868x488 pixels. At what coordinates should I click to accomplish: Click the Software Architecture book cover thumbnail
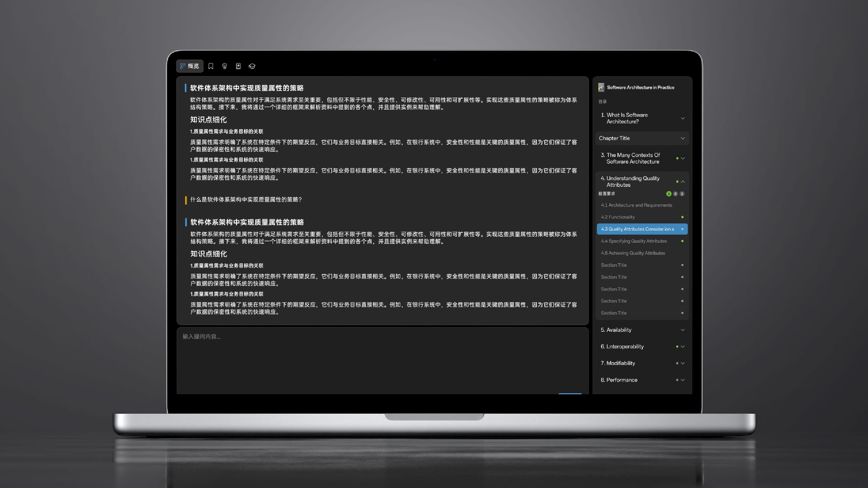(601, 87)
